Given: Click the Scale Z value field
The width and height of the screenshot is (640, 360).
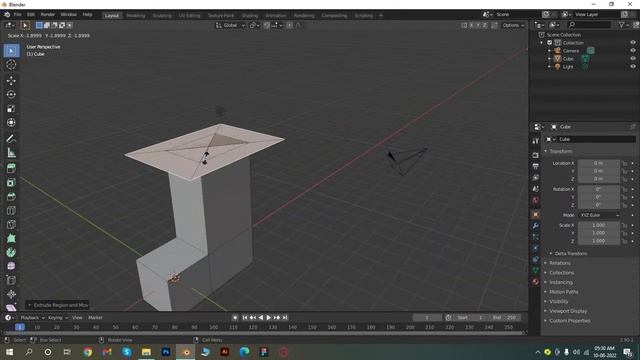Looking at the screenshot, I should tap(599, 241).
